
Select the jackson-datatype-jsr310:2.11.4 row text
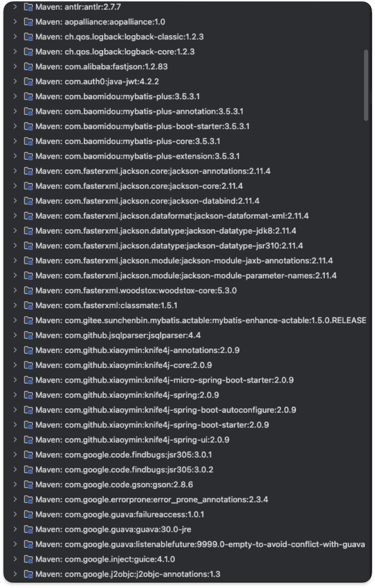coord(169,246)
